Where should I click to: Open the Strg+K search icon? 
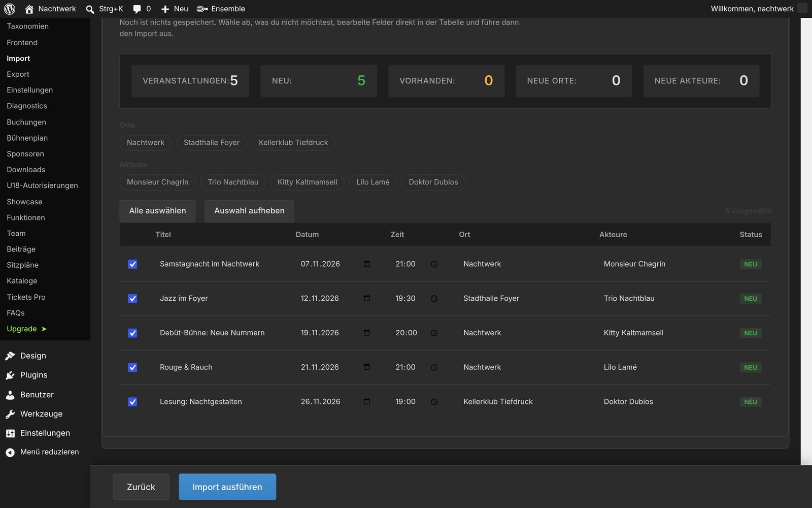click(x=90, y=9)
